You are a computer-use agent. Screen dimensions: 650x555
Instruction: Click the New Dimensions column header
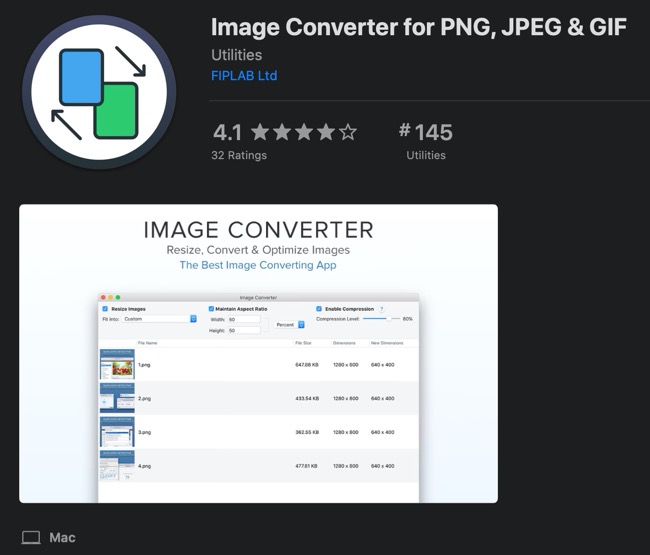(387, 343)
